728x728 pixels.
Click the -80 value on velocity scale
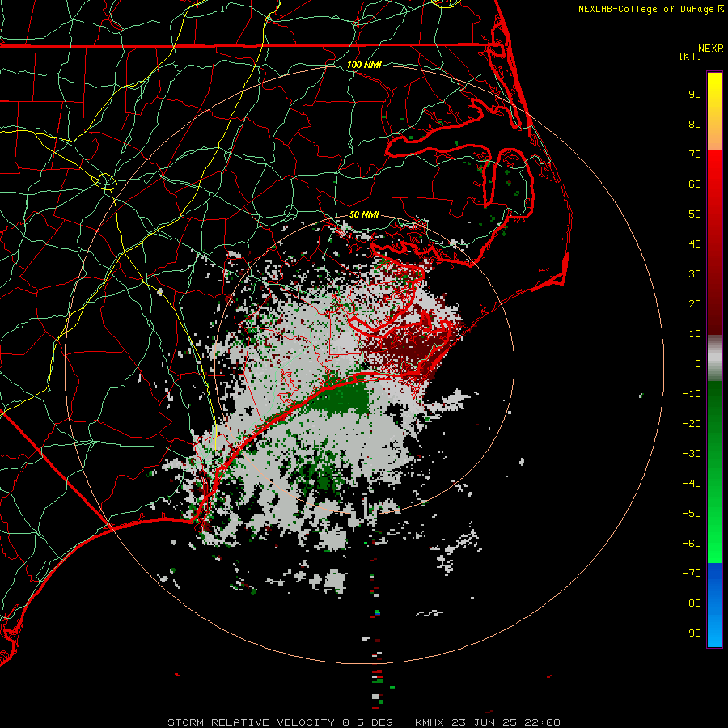pos(692,603)
